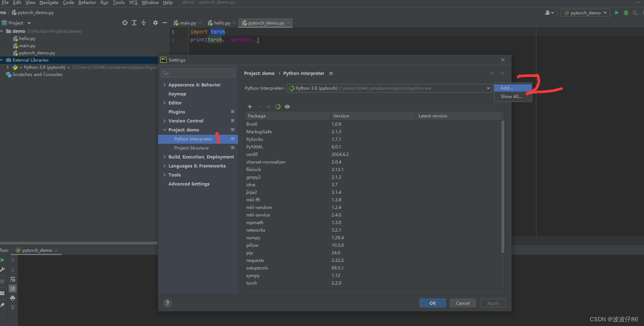644x326 pixels.
Task: Select Add... from the interpreter menu
Action: 513,88
